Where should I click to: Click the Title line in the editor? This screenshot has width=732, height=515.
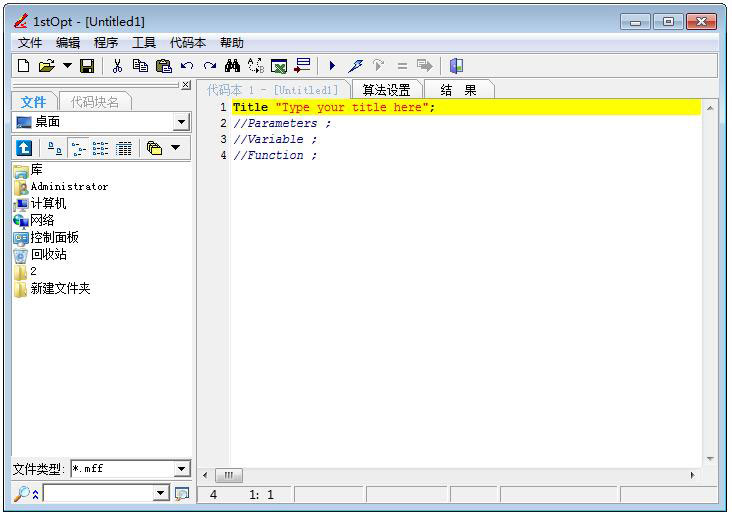(466, 107)
